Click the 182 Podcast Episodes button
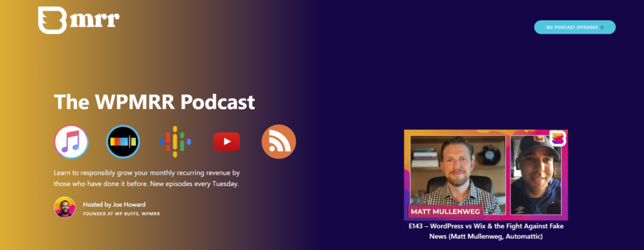Screen dimensions: 644x250 tap(575, 27)
